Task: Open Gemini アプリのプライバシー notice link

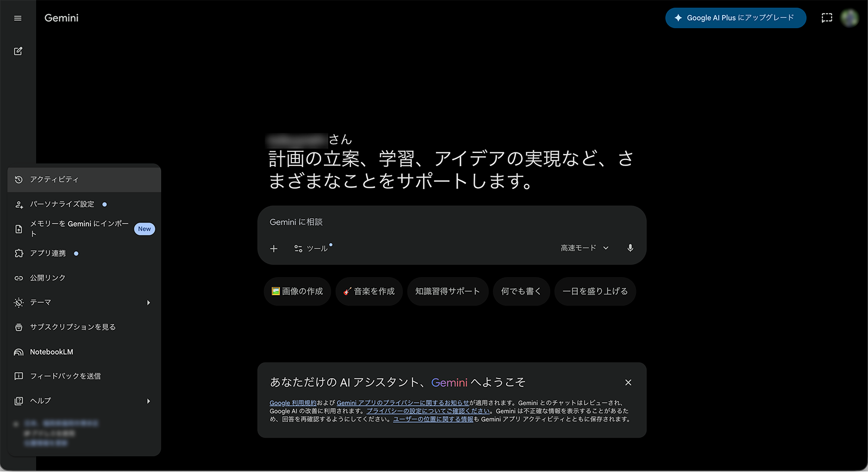Action: click(x=403, y=403)
